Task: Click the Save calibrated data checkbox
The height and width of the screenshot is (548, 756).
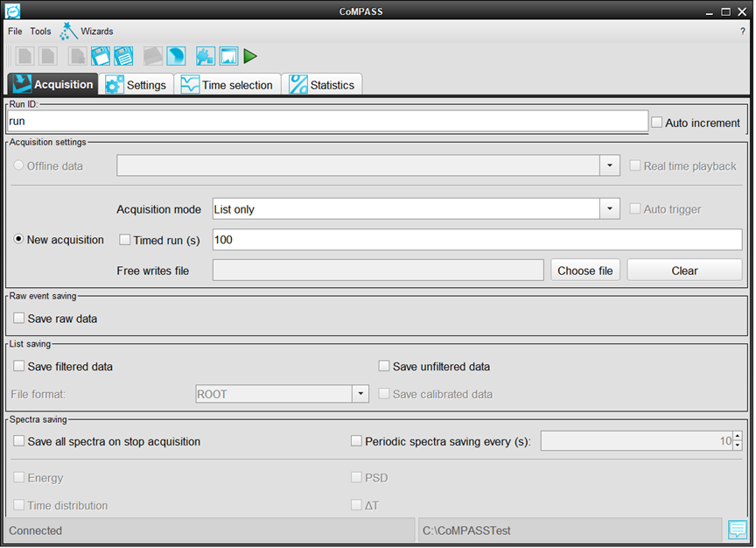Action: pos(384,394)
